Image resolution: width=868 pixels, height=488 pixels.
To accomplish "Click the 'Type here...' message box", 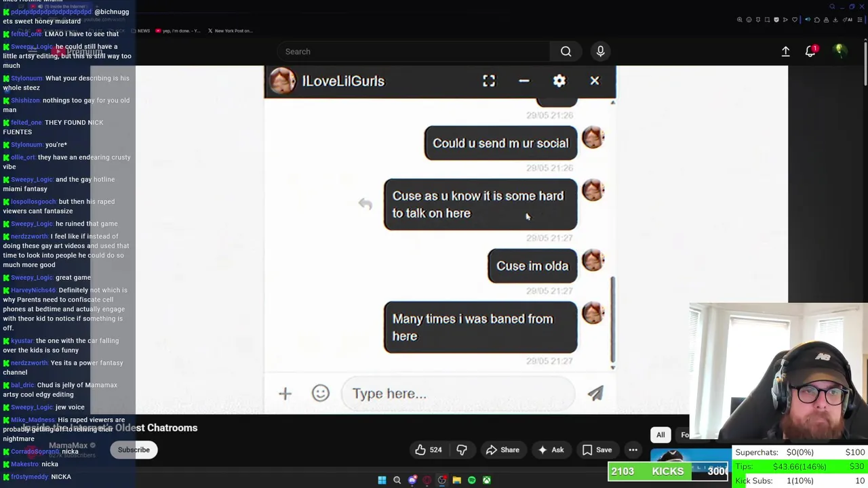I will pos(458,394).
